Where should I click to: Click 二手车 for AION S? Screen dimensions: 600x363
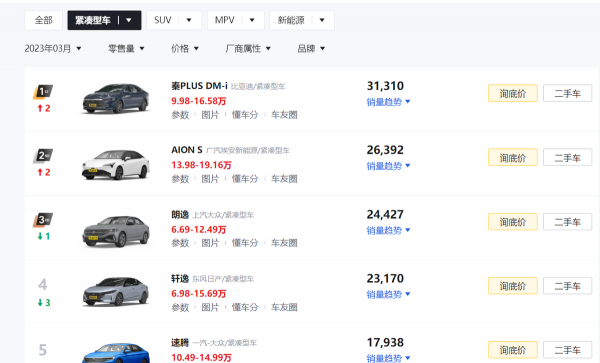(x=567, y=158)
